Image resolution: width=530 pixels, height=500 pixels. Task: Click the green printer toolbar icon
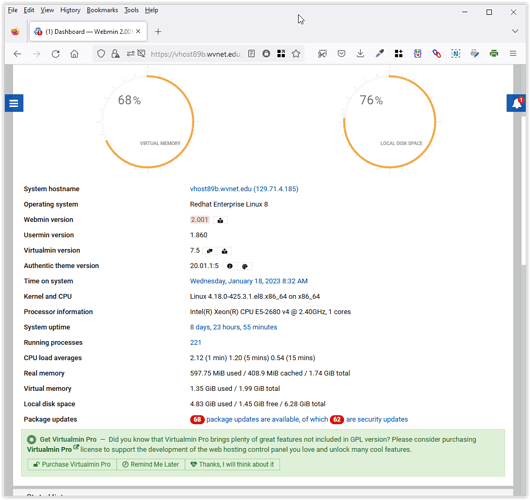pyautogui.click(x=494, y=53)
